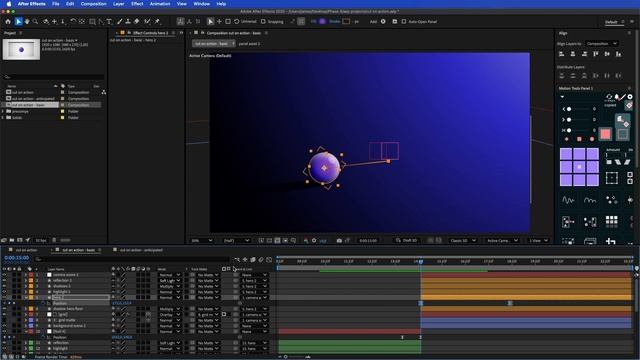Select the Rotation tool in toolbar
The width and height of the screenshot is (640, 360).
[x=73, y=21]
